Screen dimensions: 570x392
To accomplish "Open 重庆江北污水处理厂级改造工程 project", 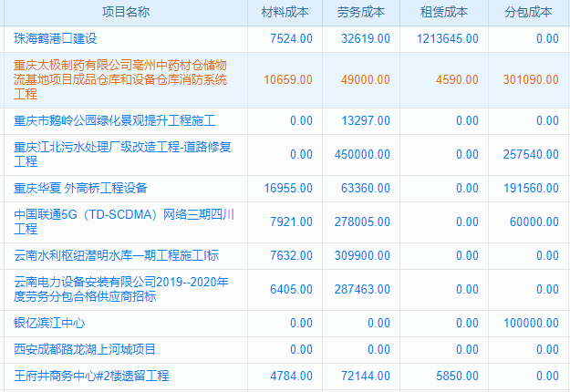I will click(x=122, y=154).
